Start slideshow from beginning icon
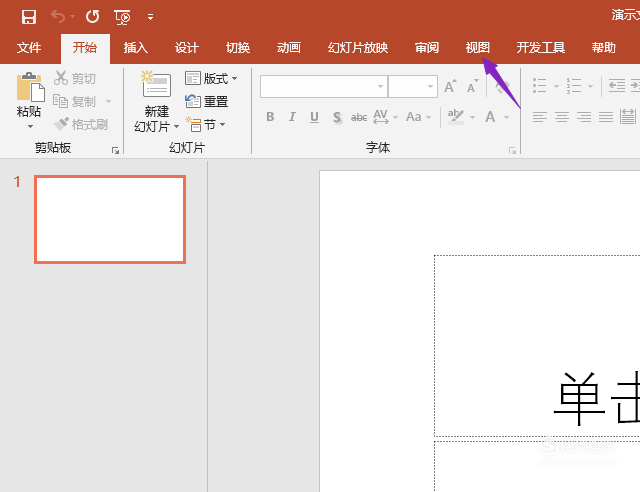640x492 pixels. coord(122,17)
